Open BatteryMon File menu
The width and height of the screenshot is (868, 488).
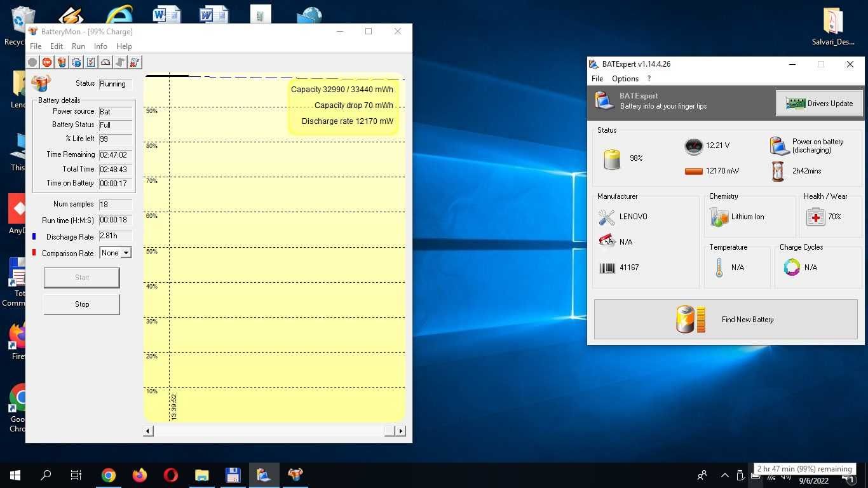[x=36, y=46]
